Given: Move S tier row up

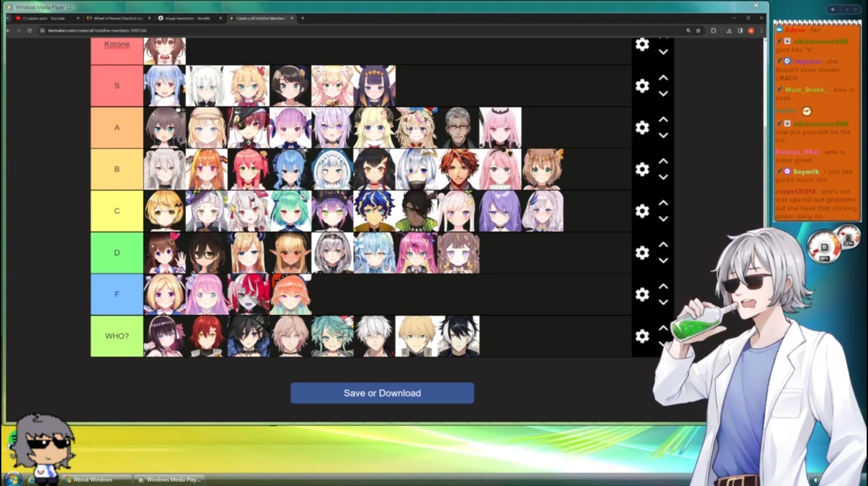Looking at the screenshot, I should 663,78.
